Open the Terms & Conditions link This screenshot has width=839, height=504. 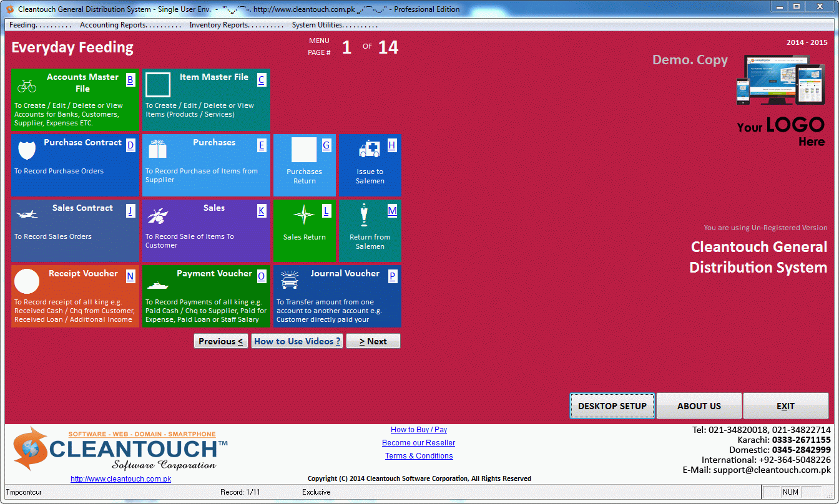419,456
